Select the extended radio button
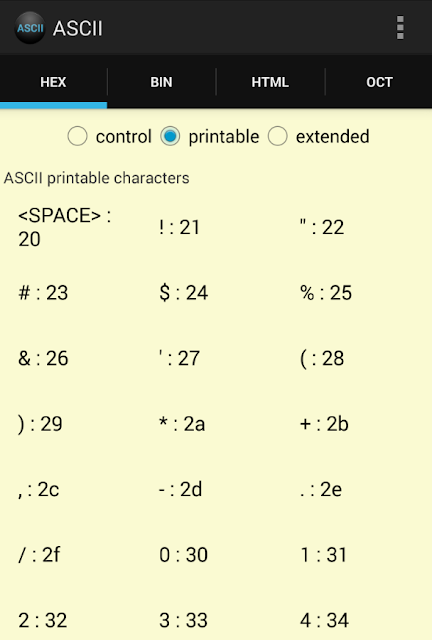The height and width of the screenshot is (640, 432). tap(318, 136)
